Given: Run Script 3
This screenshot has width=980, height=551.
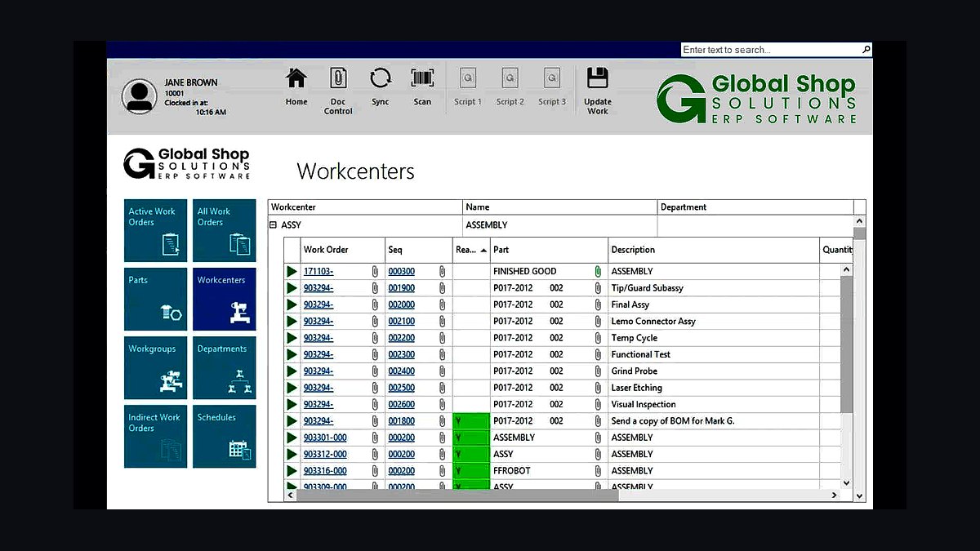Looking at the screenshot, I should pos(552,87).
